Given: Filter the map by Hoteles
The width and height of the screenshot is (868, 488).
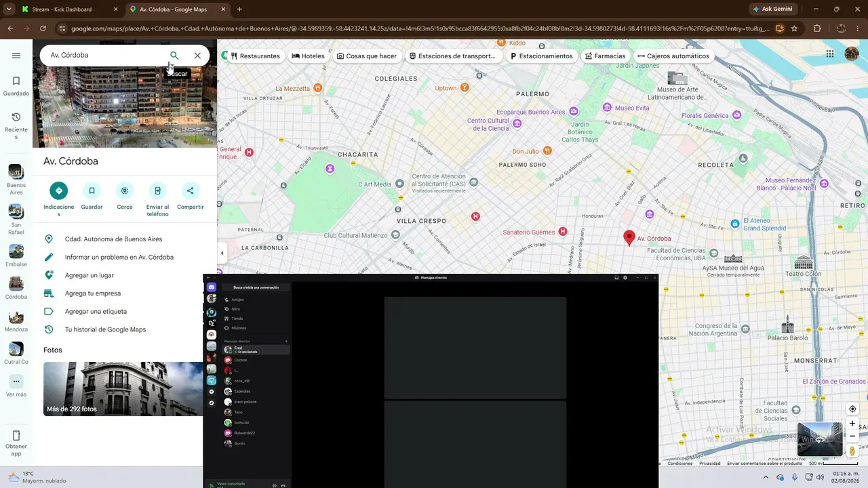Looking at the screenshot, I should coord(308,56).
